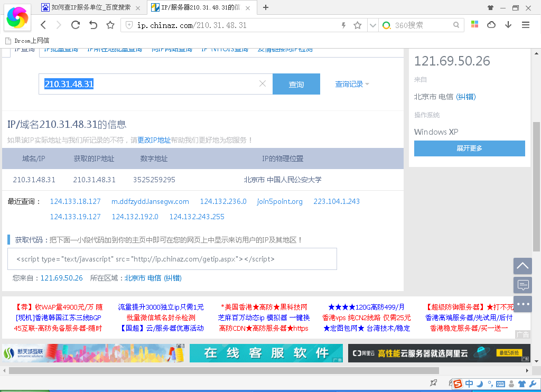Open the Sogou soft keyboard icon
The height and width of the screenshot is (392, 541).
click(x=500, y=384)
